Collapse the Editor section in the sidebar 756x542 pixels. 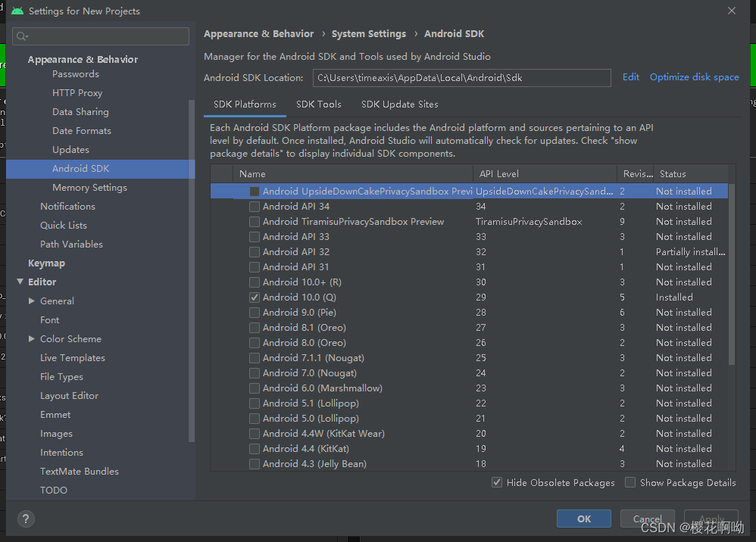pyautogui.click(x=20, y=282)
